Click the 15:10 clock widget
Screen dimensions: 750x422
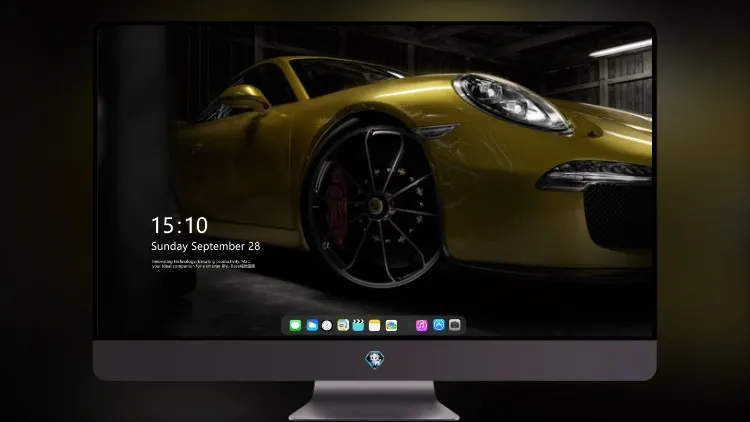tap(179, 225)
